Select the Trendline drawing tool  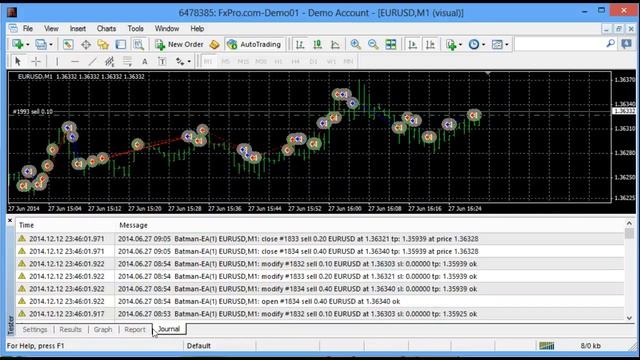coord(92,61)
